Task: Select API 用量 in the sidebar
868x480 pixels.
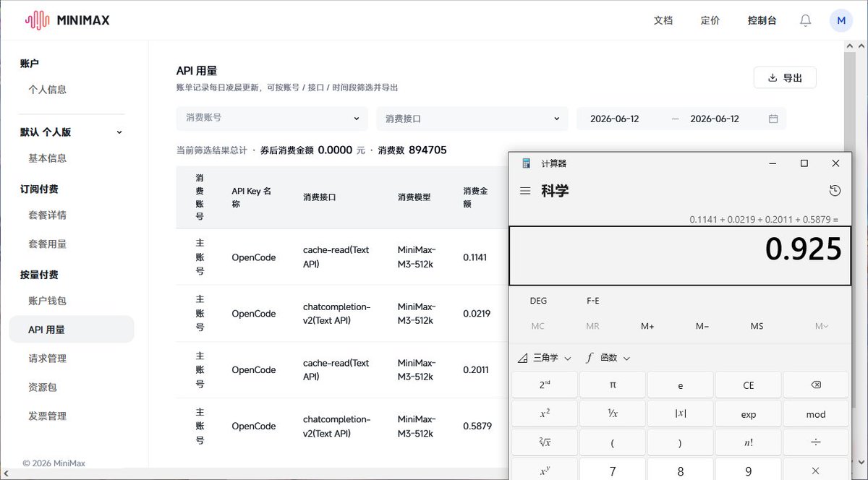Action: 72,330
